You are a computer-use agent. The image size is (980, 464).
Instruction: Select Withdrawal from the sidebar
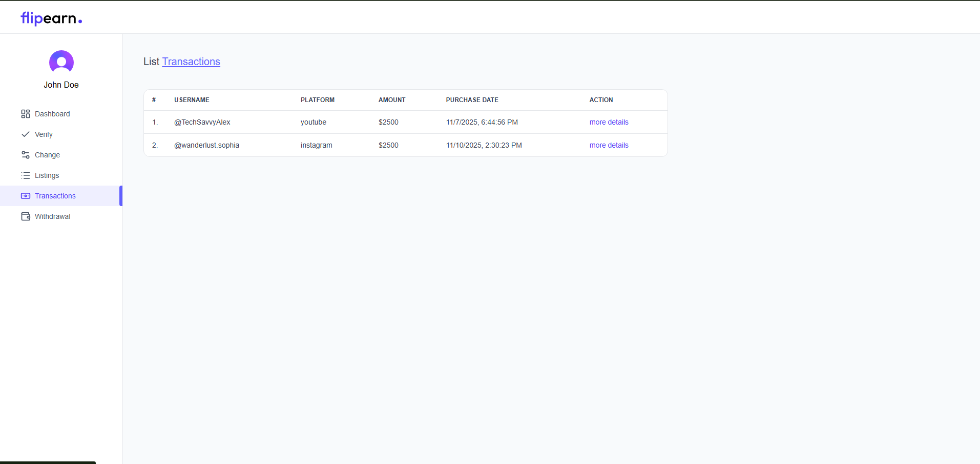pos(52,216)
